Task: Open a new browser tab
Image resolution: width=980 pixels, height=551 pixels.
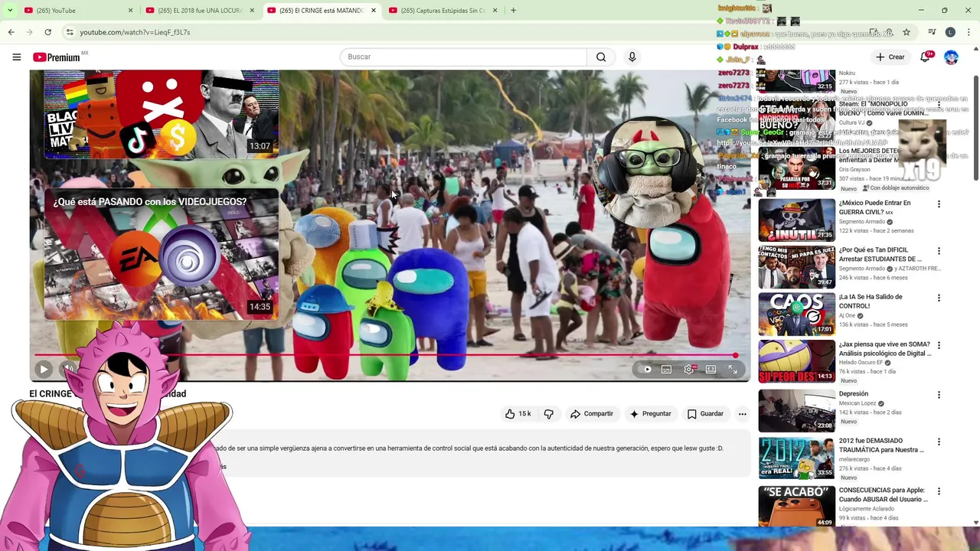Action: click(513, 10)
